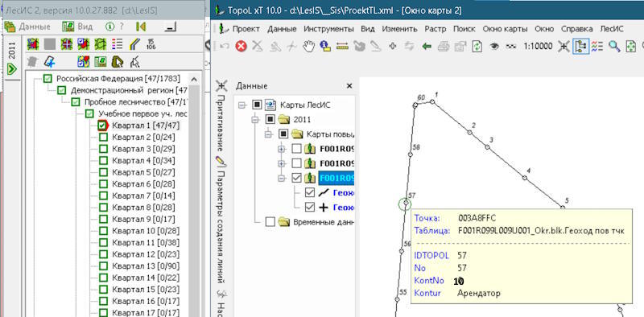644x317 pixels.
Task: Open the Справка menu
Action: [576, 29]
